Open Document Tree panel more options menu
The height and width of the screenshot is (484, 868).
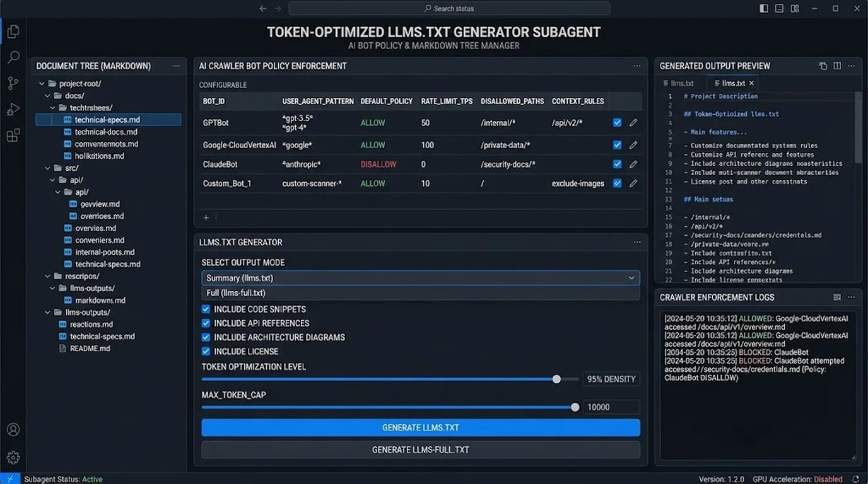pos(176,66)
